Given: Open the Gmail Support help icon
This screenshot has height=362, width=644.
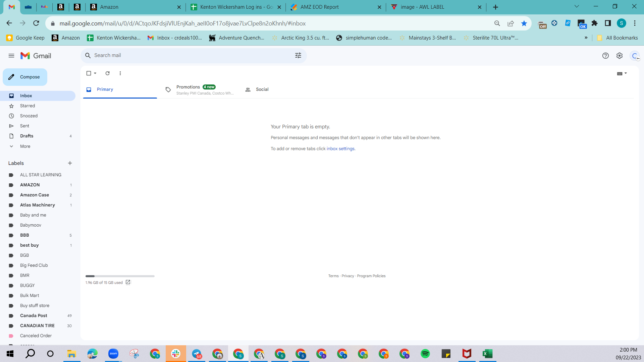Looking at the screenshot, I should pos(605,56).
